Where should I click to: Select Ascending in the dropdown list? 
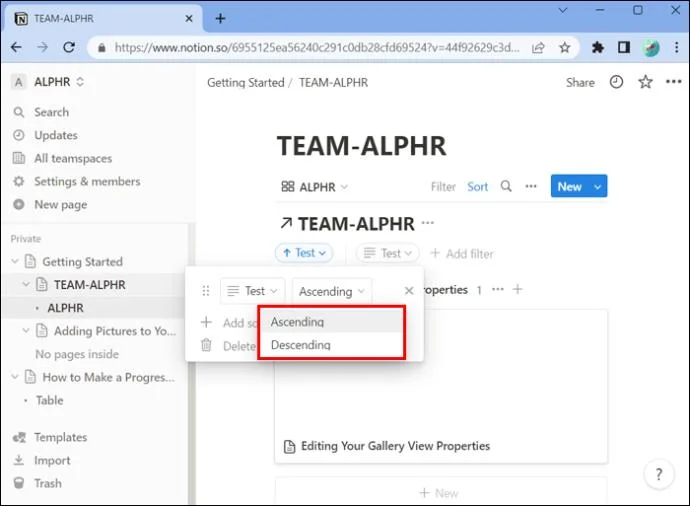331,322
